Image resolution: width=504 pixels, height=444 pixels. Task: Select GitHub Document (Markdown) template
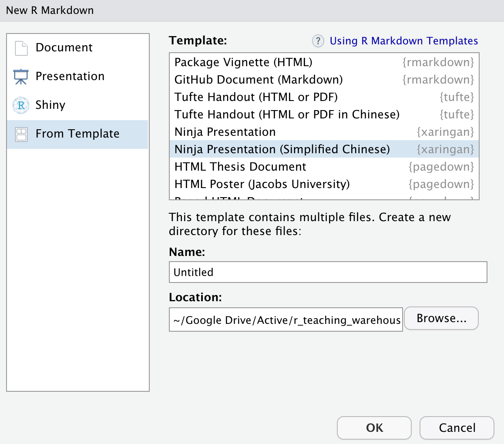[324, 79]
